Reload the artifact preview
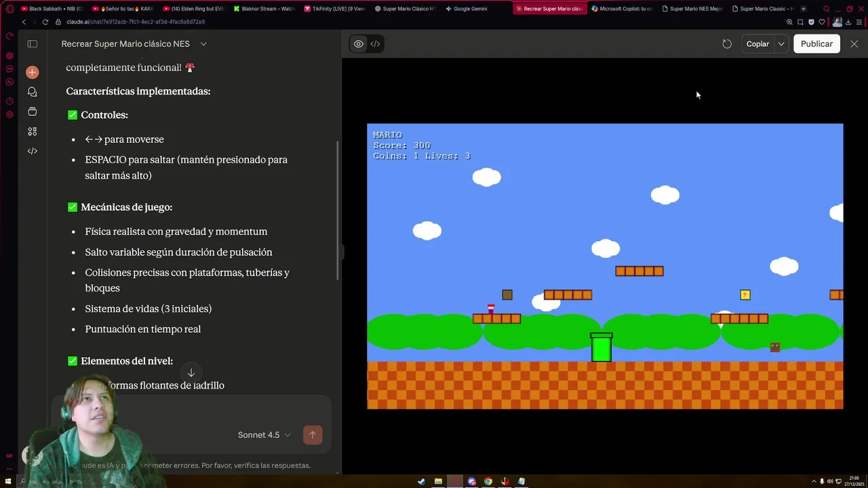The image size is (868, 488). tap(727, 44)
